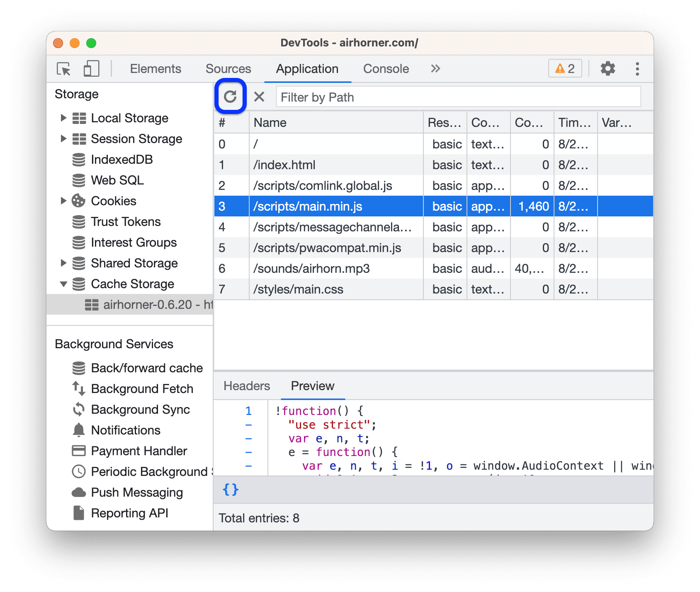This screenshot has height=592, width=700.
Task: Show more tabs with double chevron
Action: pos(435,69)
